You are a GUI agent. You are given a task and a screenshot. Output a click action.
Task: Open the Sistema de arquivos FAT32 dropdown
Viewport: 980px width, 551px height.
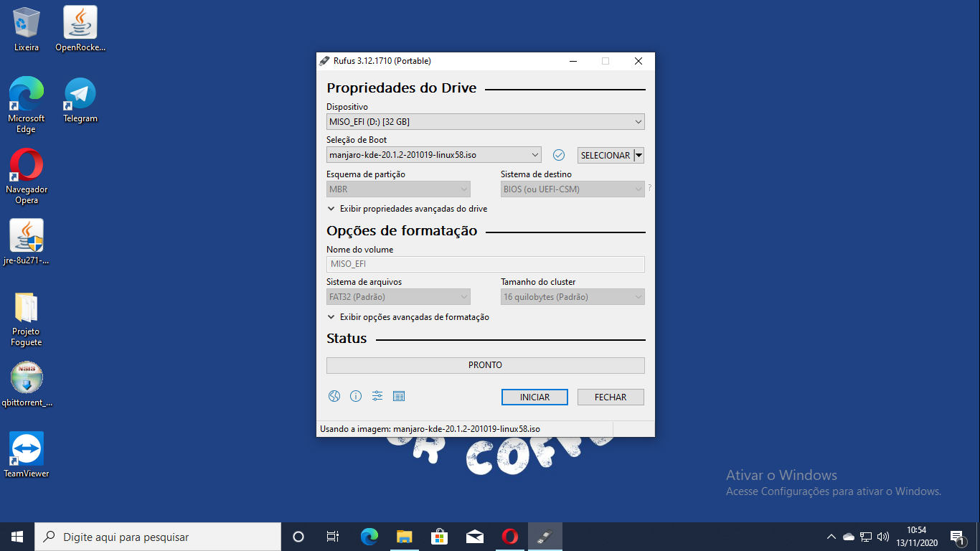[x=398, y=297]
